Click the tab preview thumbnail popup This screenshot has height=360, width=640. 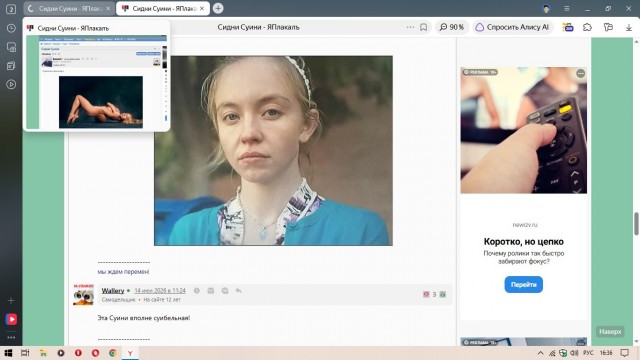(96, 82)
